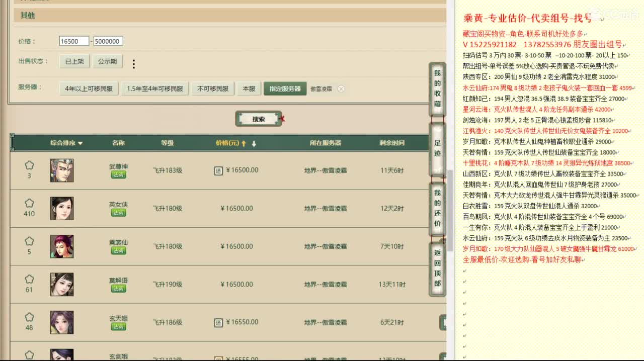Click the 名称 column header
The image size is (644, 361).
pos(118,143)
